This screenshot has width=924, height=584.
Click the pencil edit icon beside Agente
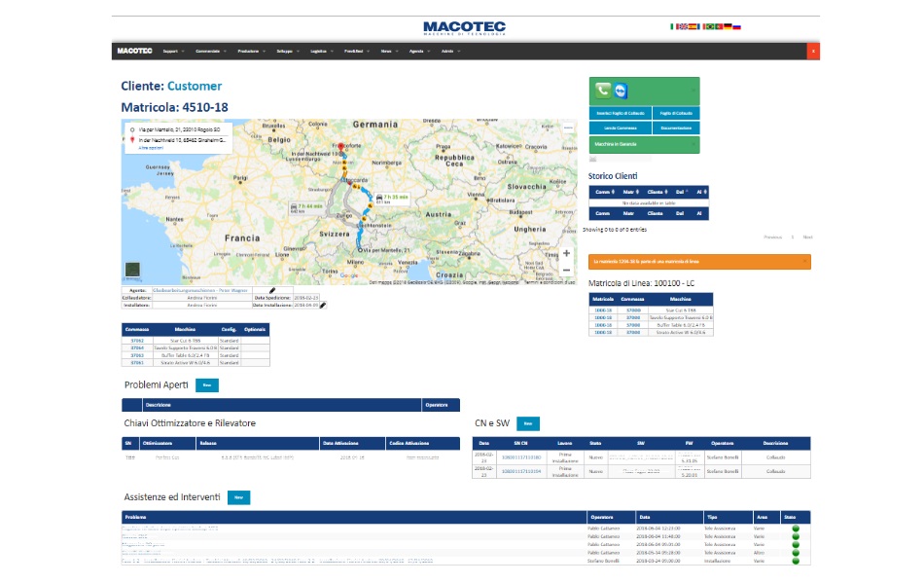pos(272,290)
